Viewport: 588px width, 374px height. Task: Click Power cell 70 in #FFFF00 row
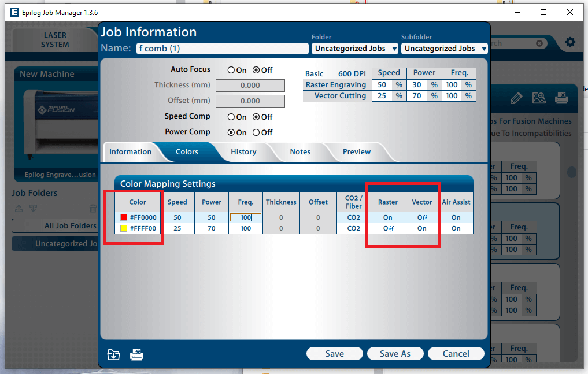pyautogui.click(x=212, y=228)
